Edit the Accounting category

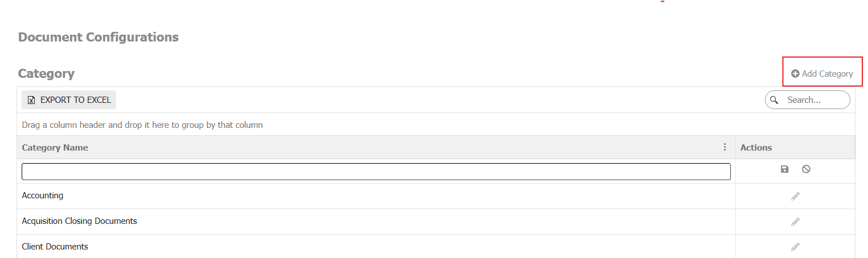pyautogui.click(x=795, y=196)
